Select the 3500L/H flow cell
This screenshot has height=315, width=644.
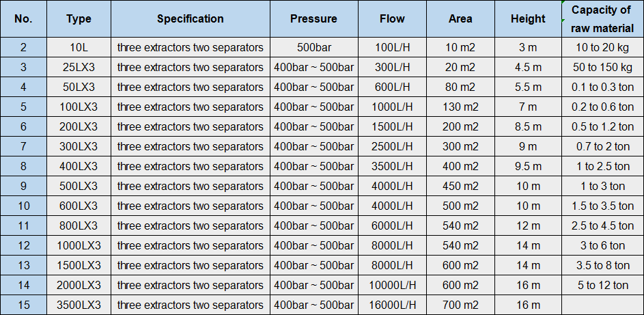(x=393, y=167)
